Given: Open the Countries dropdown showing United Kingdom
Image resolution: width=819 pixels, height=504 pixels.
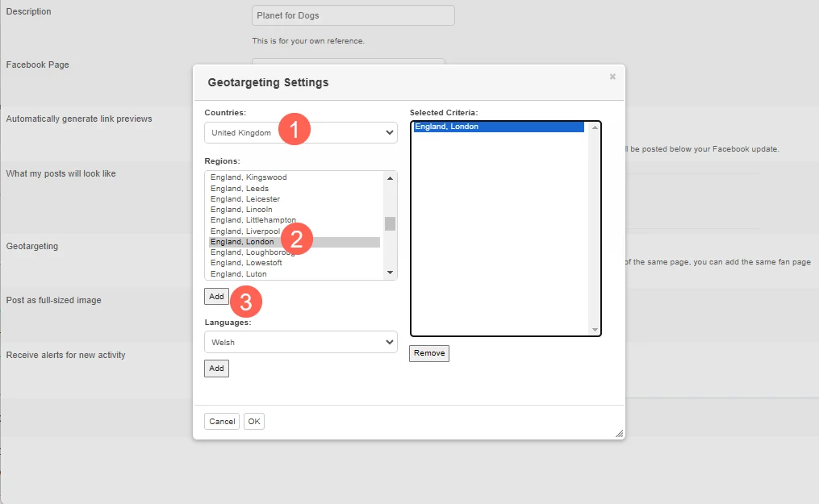Looking at the screenshot, I should pyautogui.click(x=300, y=133).
